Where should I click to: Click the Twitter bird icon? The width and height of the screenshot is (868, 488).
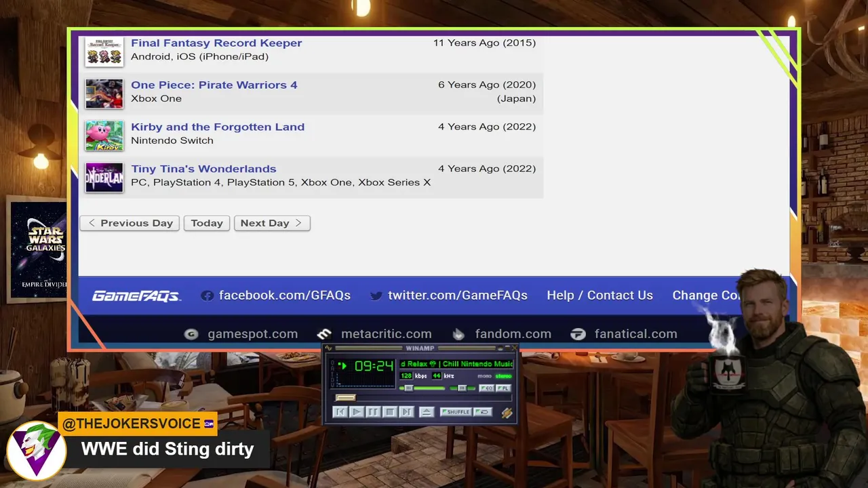coord(376,296)
